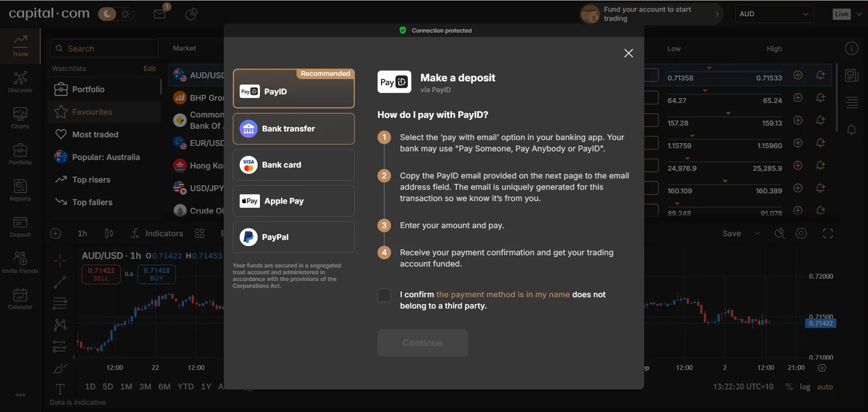The width and height of the screenshot is (868, 412).
Task: Open the Portfolio briefcase icon in left sidebar
Action: click(20, 154)
